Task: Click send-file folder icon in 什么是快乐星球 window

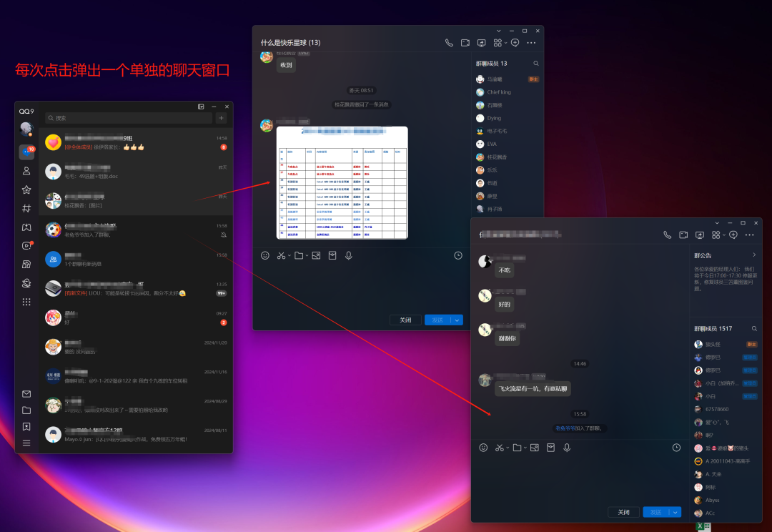Action: point(298,256)
